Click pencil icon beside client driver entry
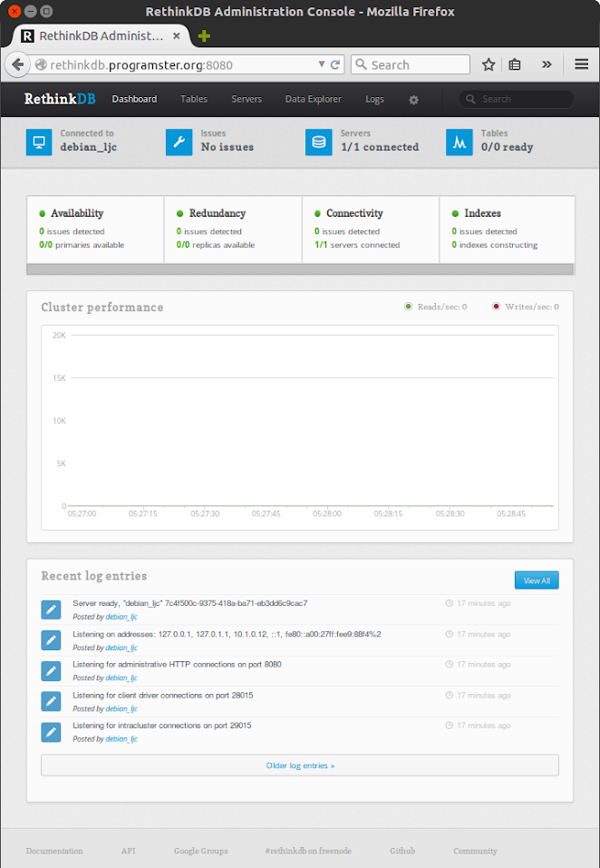This screenshot has width=600, height=868. click(x=51, y=701)
